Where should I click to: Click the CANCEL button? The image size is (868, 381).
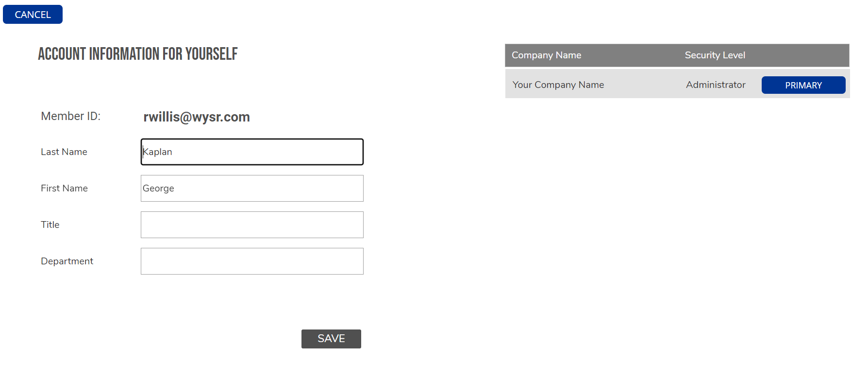point(33,15)
